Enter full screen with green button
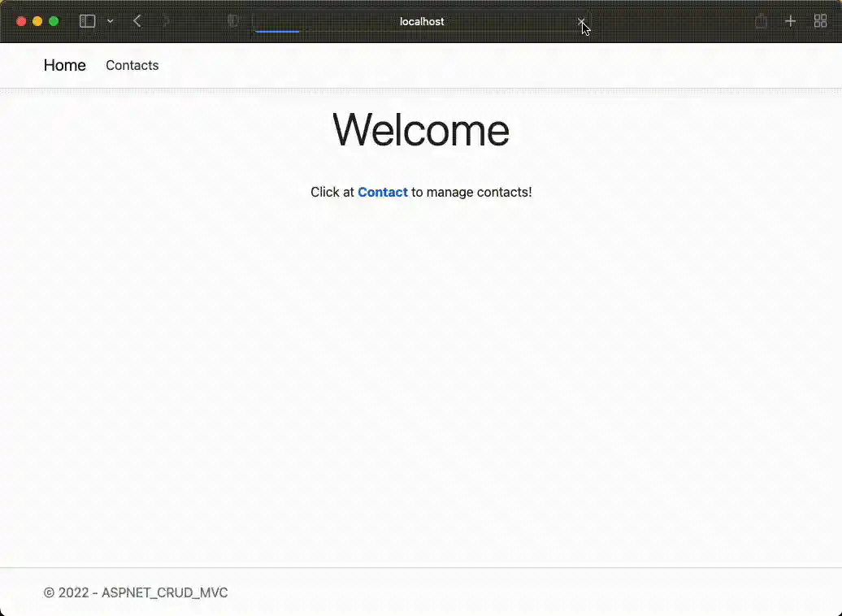The width and height of the screenshot is (842, 616). [54, 21]
